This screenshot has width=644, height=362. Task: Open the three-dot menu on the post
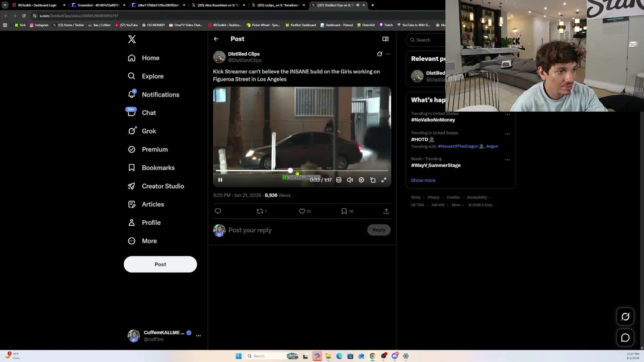388,54
